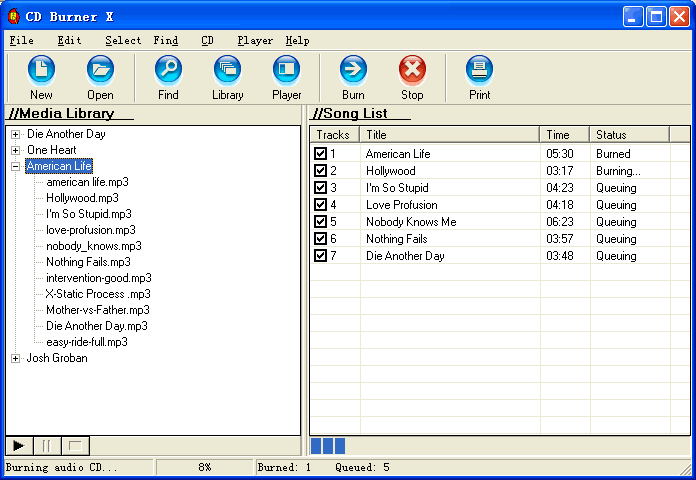Select Nothing Fails.mp3 file

(x=88, y=262)
